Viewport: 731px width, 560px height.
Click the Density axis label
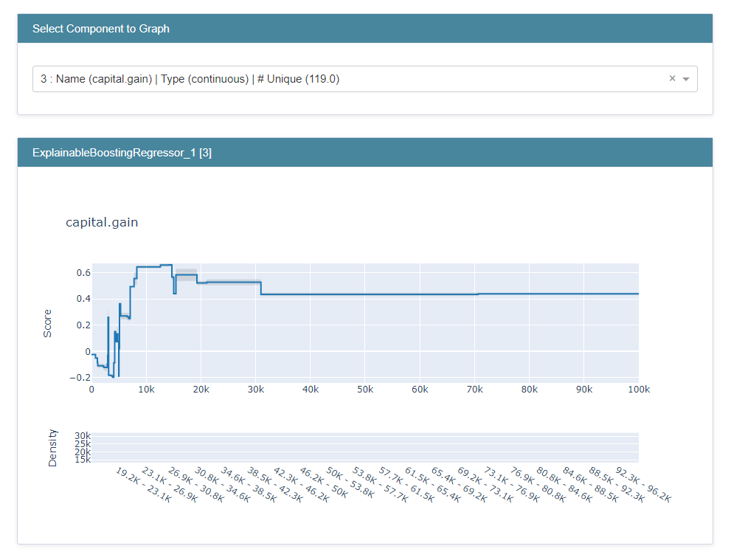click(x=52, y=445)
